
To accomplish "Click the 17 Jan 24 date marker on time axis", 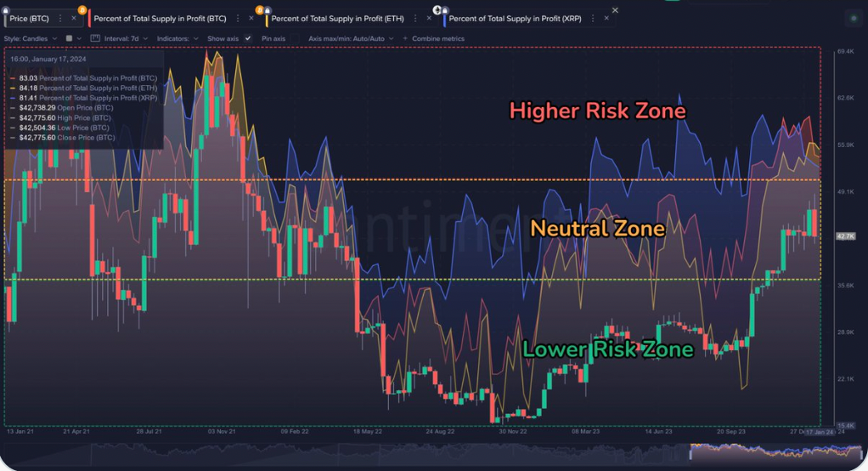I will click(820, 432).
